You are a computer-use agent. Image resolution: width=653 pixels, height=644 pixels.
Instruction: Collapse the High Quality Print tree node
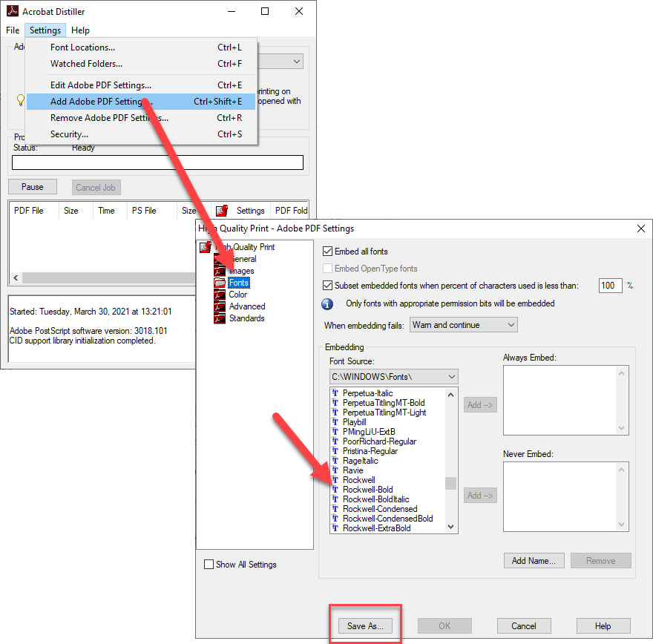coord(206,246)
